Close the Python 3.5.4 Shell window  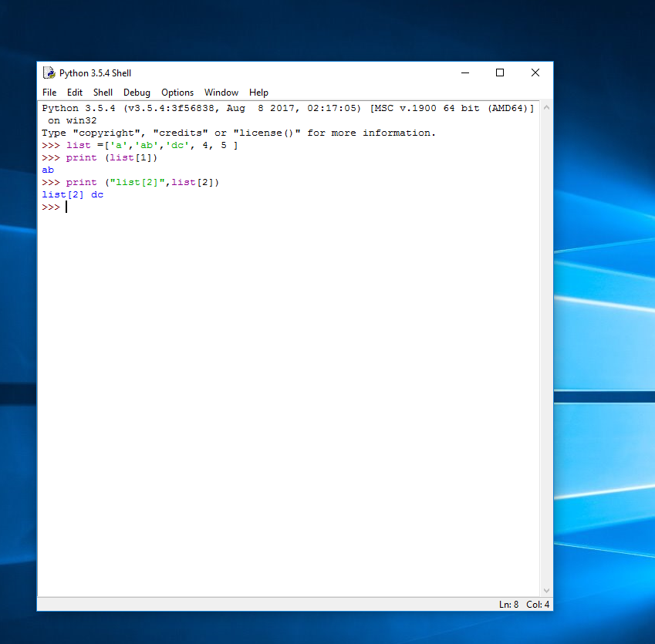click(535, 72)
